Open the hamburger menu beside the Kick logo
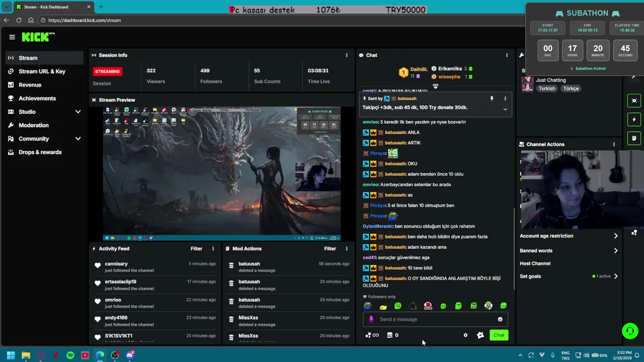 point(12,37)
